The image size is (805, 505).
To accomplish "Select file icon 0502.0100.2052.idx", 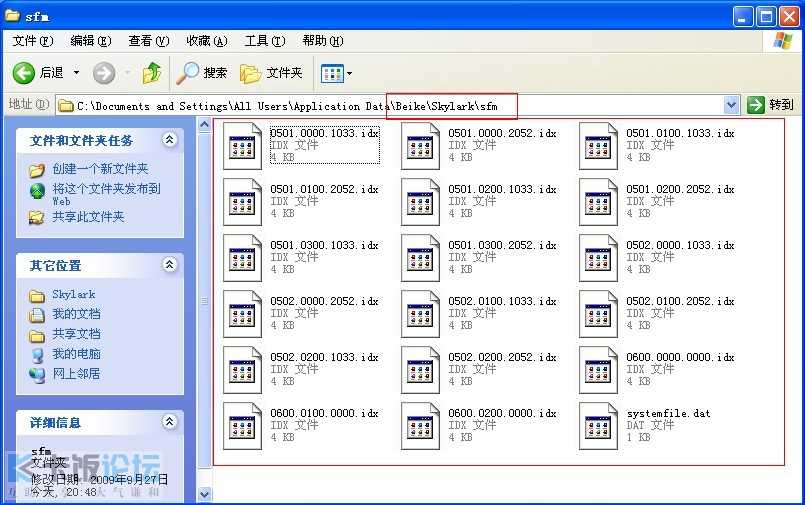I will coord(599,314).
